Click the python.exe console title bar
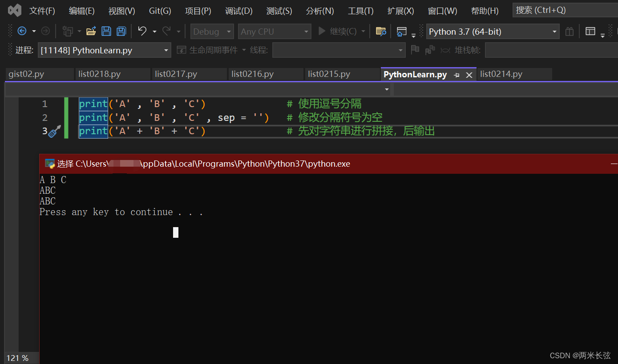The image size is (618, 364). 329,164
